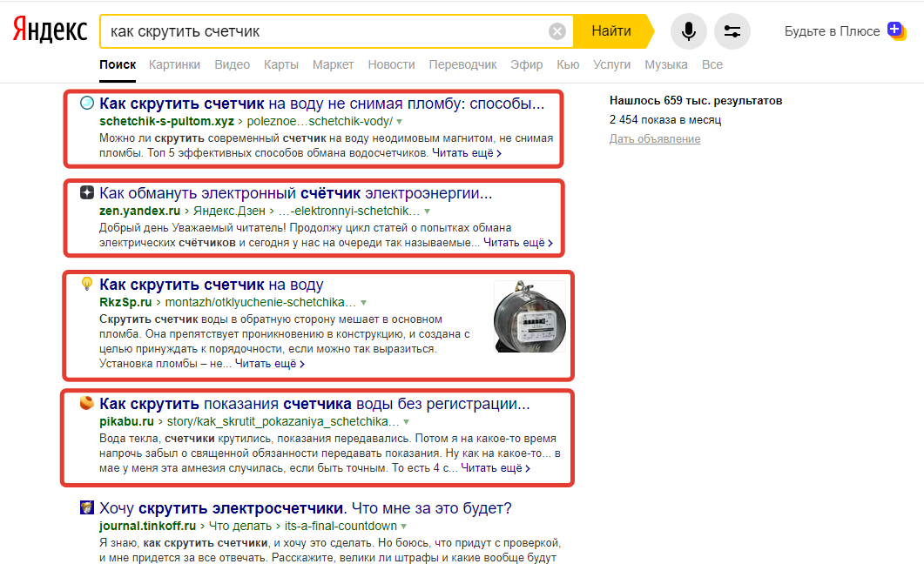Click 'Читать ещё' in the RkzSp.ru result

270,364
